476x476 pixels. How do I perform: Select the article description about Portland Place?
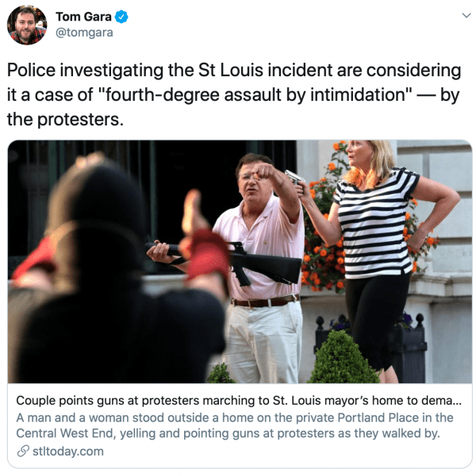234,425
